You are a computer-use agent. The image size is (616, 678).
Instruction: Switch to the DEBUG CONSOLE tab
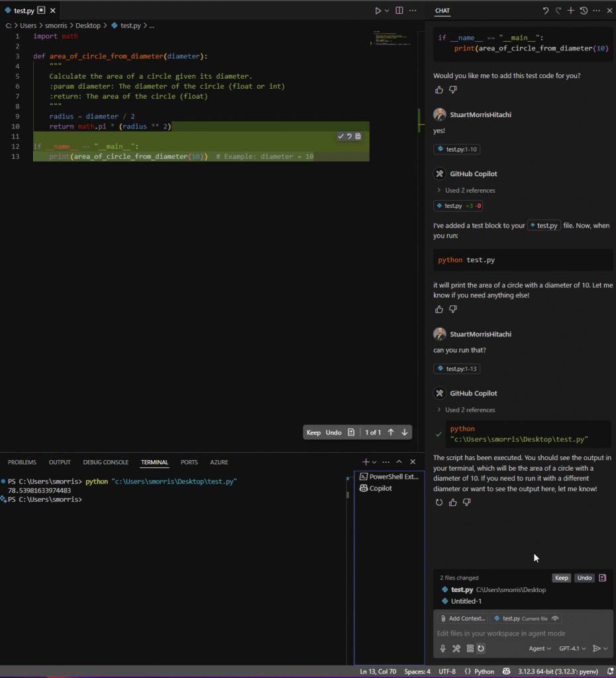tap(105, 462)
